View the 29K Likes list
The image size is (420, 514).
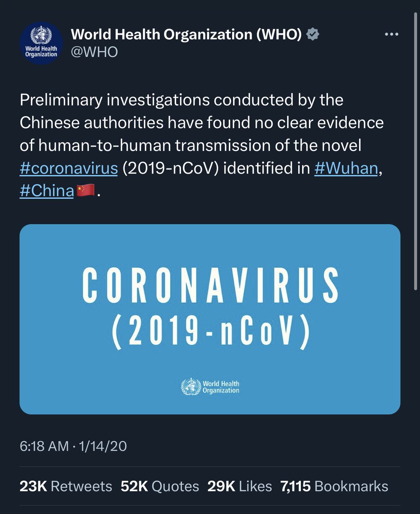[240, 486]
